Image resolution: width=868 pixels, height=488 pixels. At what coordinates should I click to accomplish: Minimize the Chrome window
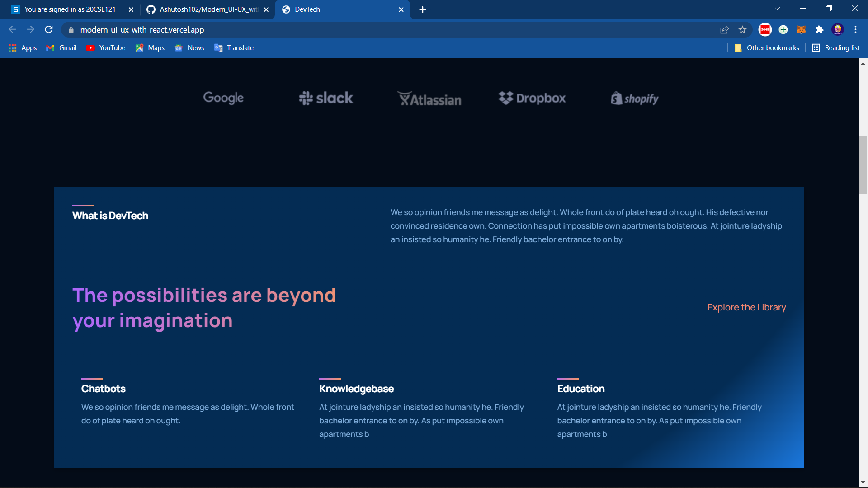pos(803,9)
